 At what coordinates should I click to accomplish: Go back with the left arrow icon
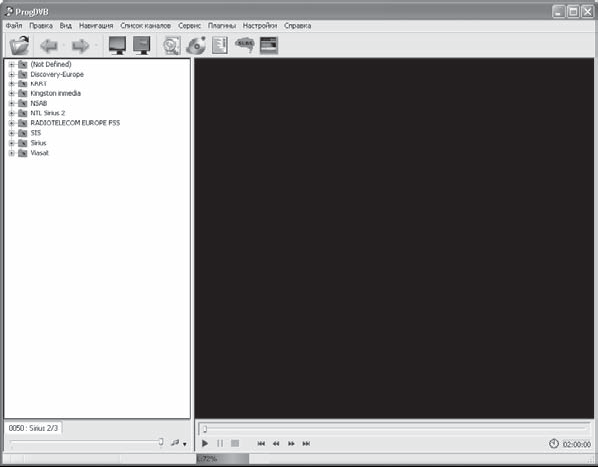49,46
